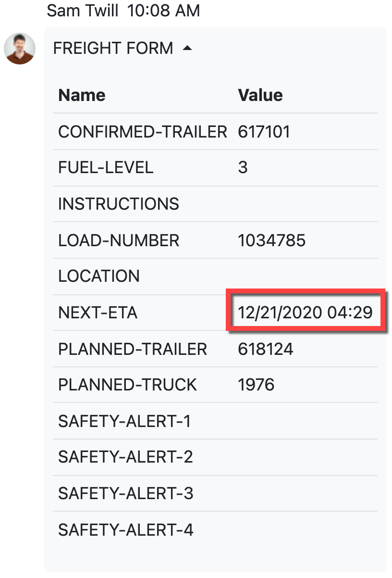Click the Sam Twill sender name

pyautogui.click(x=82, y=11)
